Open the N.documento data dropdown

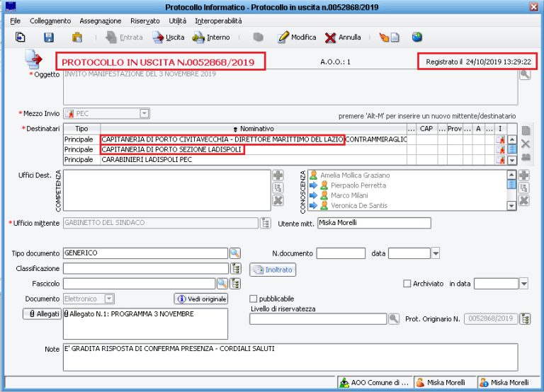(436, 253)
